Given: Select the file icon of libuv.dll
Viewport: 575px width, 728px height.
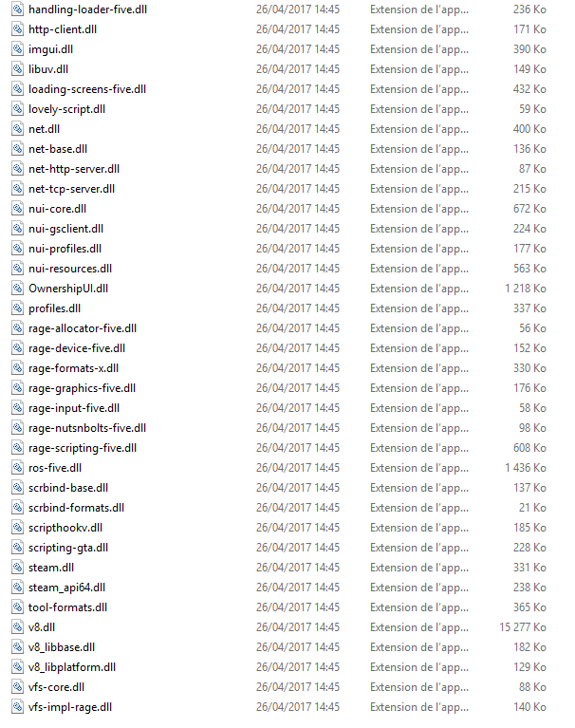Looking at the screenshot, I should pos(17,69).
